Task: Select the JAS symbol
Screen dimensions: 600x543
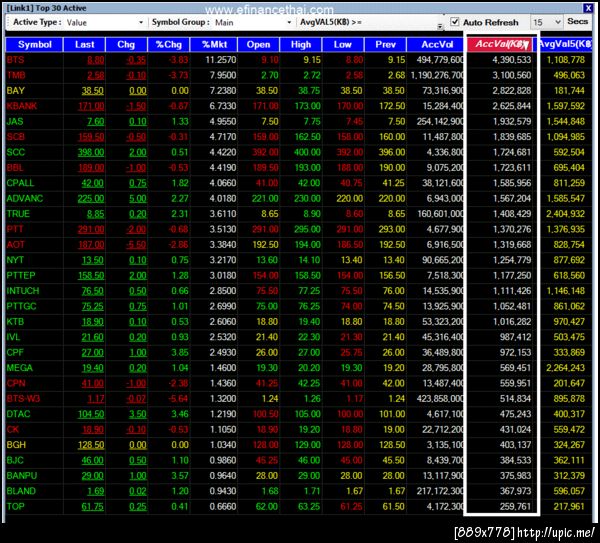Action: 15,122
